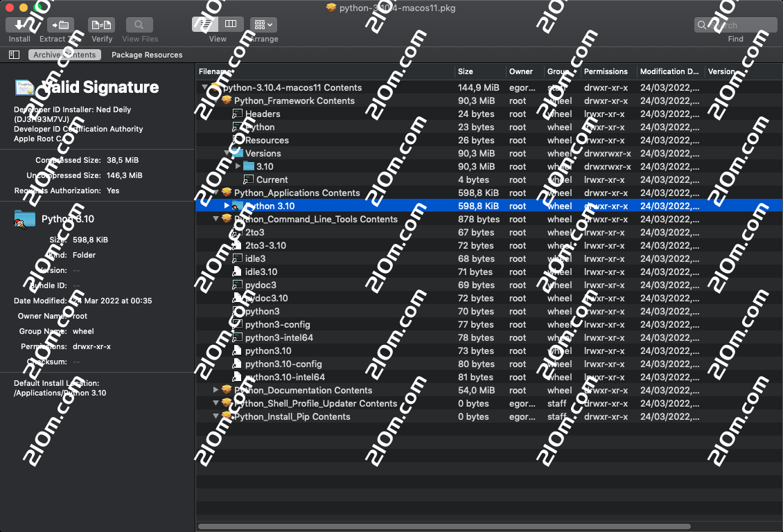Click the horizontal scrollbar at the bottom

(x=443, y=526)
